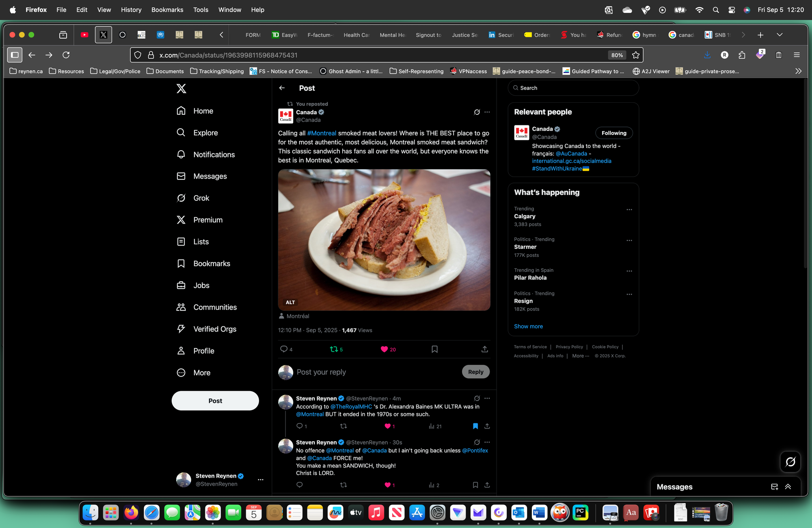Open Lists in the sidebar
The width and height of the screenshot is (812, 528).
[193, 242]
